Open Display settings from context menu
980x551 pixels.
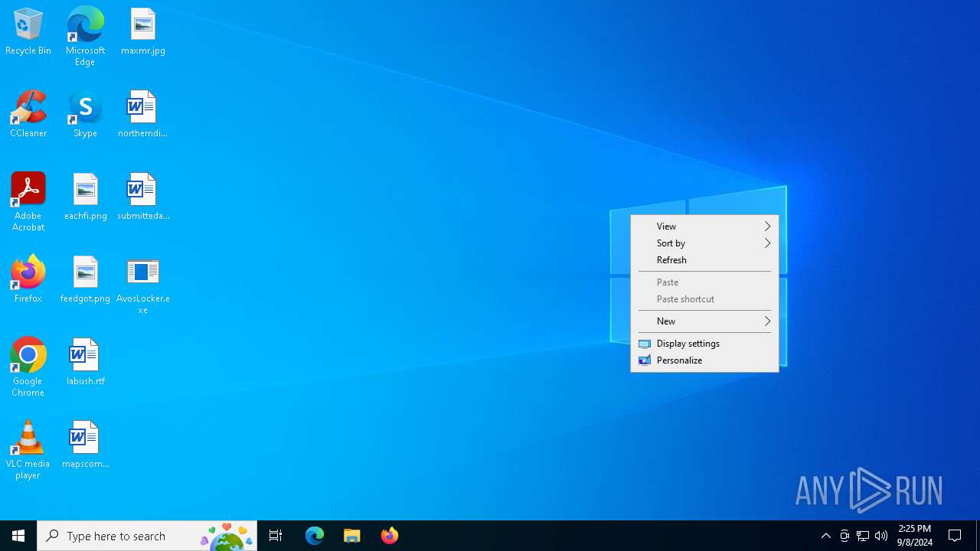(x=704, y=344)
